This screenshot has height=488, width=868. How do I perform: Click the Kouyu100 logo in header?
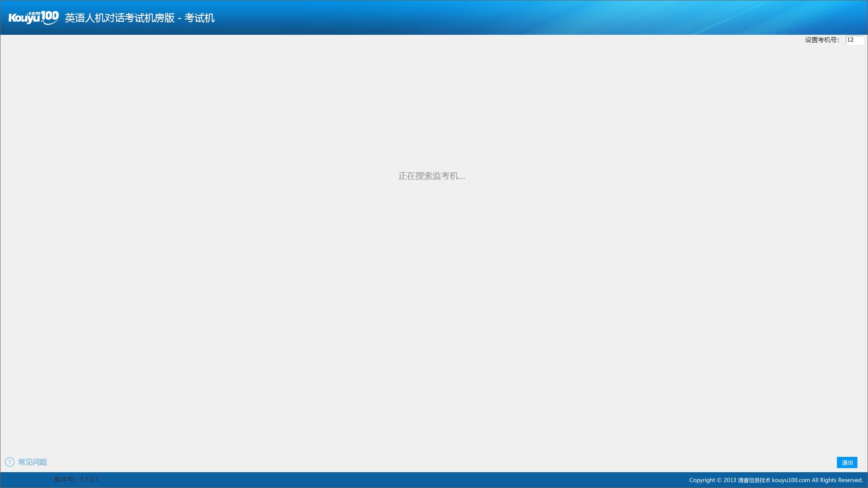click(x=33, y=18)
